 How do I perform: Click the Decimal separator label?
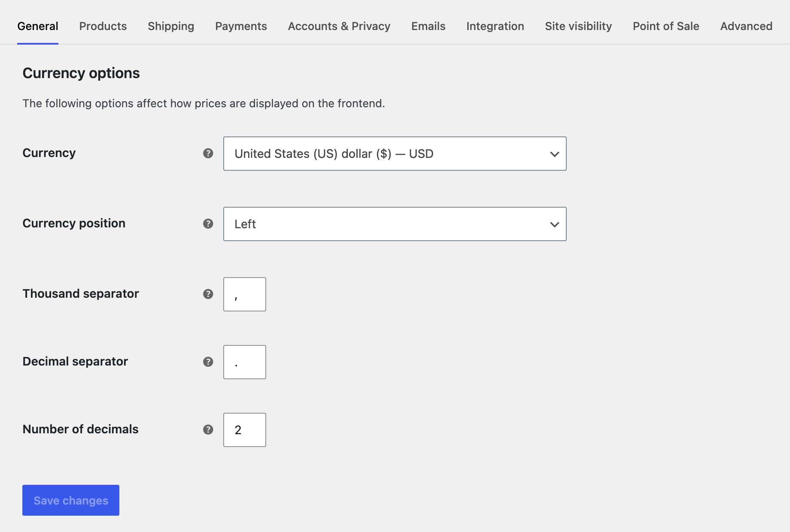pos(75,361)
